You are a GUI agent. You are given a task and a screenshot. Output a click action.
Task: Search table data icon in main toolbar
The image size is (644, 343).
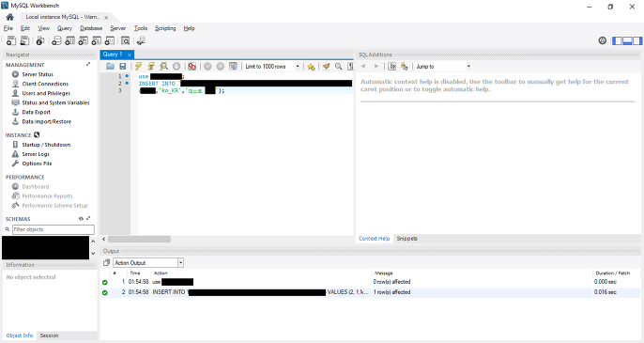click(125, 40)
